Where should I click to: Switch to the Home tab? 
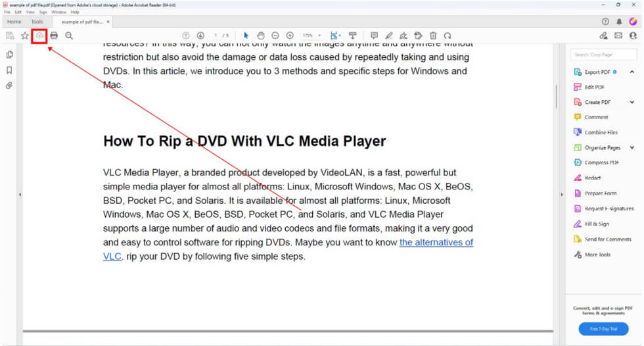point(14,22)
